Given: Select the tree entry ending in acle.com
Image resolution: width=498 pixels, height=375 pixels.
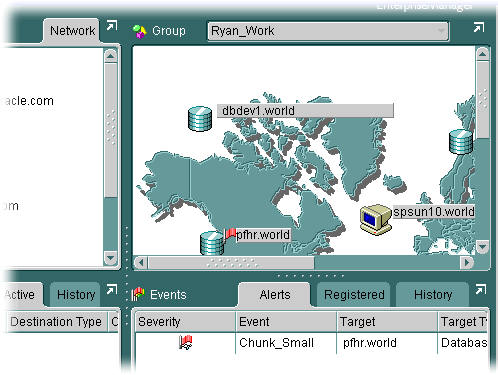Looking at the screenshot, I should [x=27, y=101].
